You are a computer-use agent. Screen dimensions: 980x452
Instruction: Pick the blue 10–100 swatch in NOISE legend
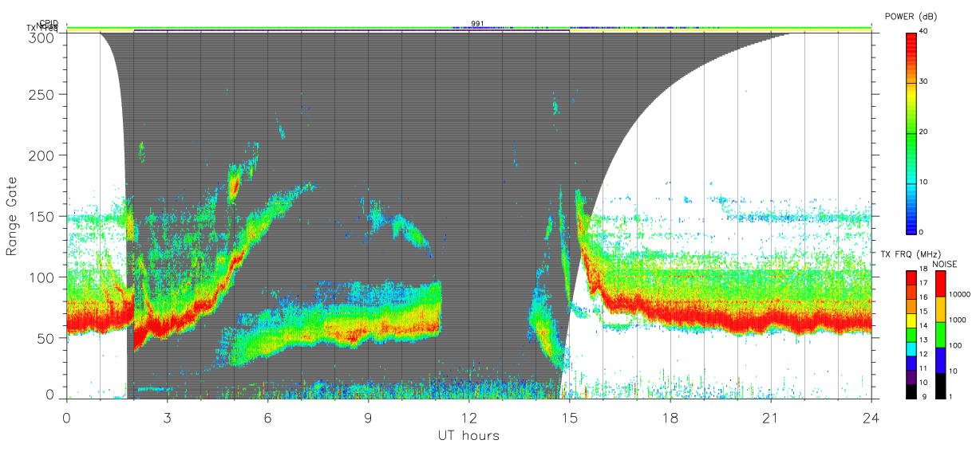point(939,360)
